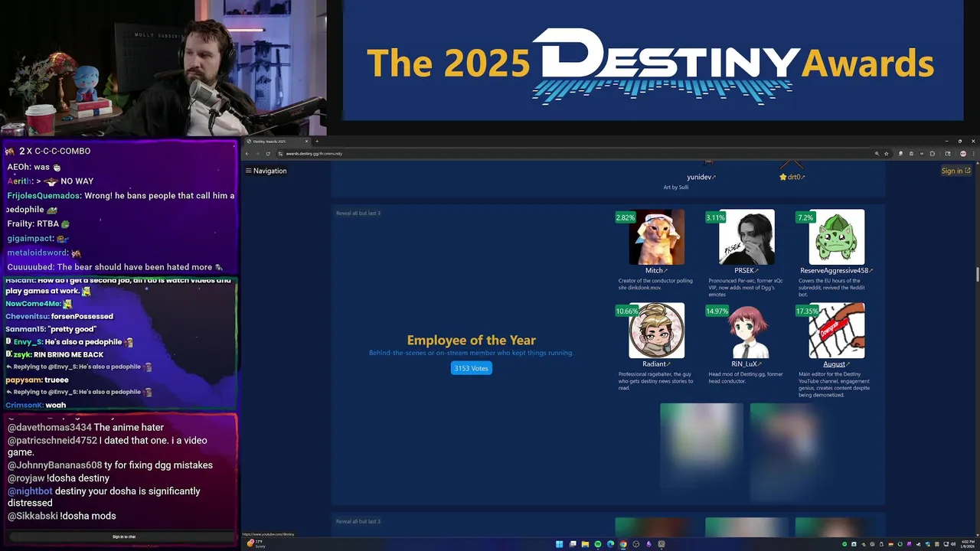Select Mitch's cat avatar
This screenshot has height=551, width=980.
coord(656,237)
